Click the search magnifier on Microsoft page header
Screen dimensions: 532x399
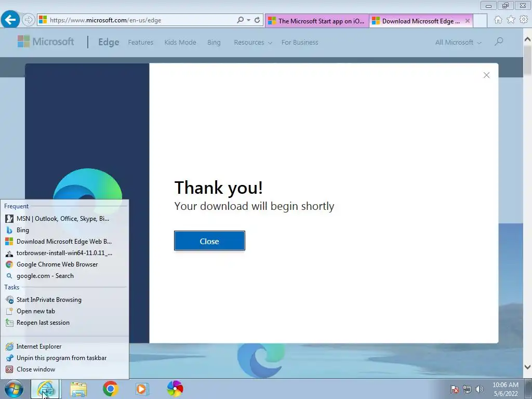click(x=498, y=42)
